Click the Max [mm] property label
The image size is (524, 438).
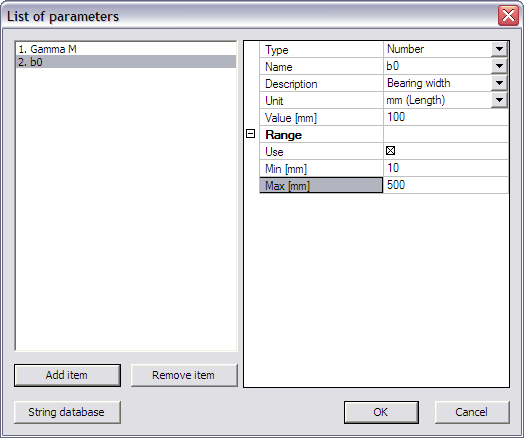[x=321, y=185]
